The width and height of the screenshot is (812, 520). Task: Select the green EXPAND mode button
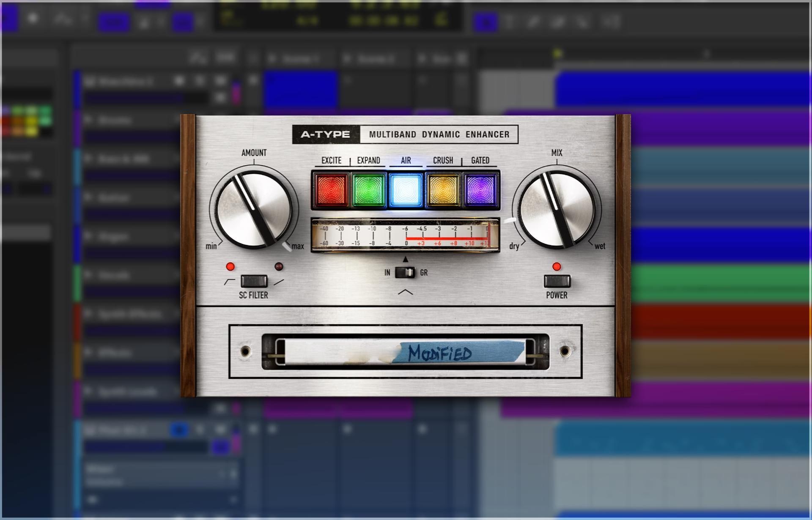click(x=369, y=190)
